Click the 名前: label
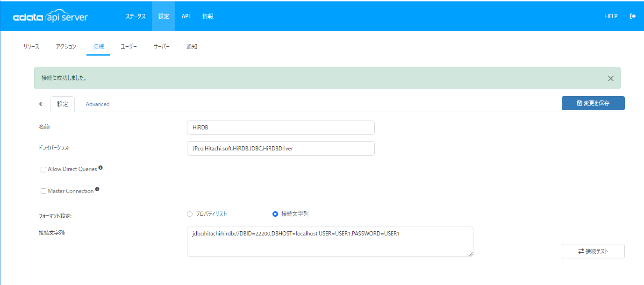The image size is (644, 285). pyautogui.click(x=45, y=127)
